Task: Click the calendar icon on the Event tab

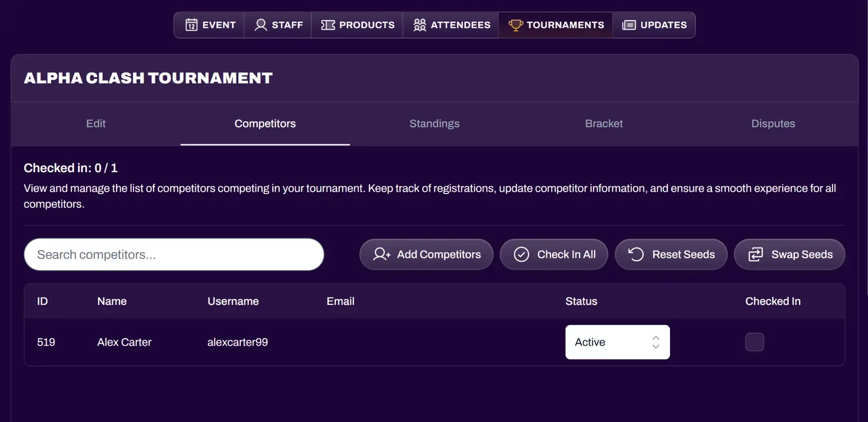Action: pos(192,24)
